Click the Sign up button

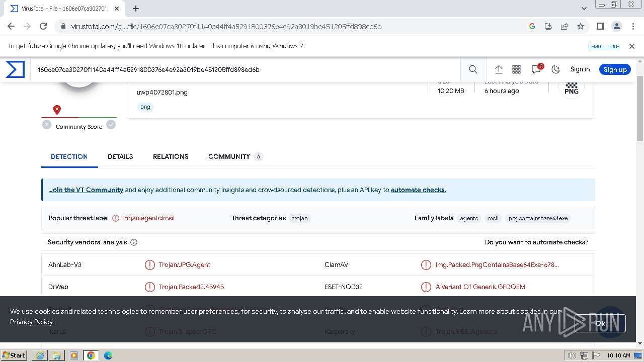[615, 69]
